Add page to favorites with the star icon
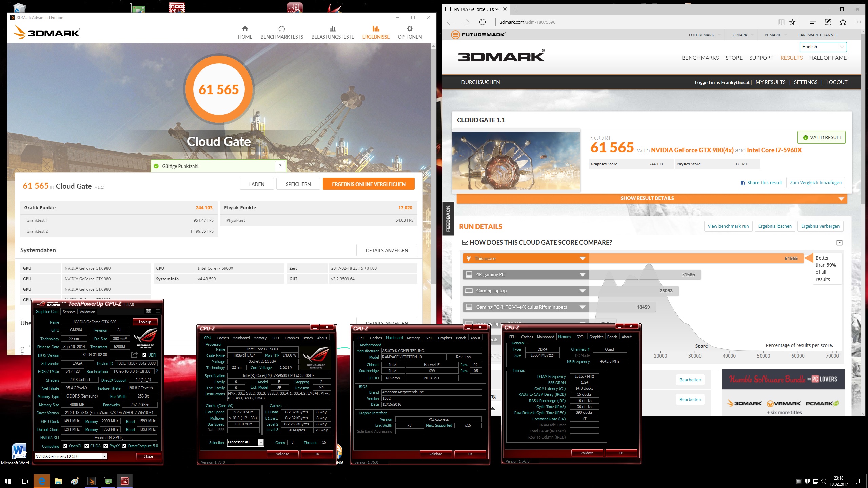868x488 pixels. [x=792, y=22]
